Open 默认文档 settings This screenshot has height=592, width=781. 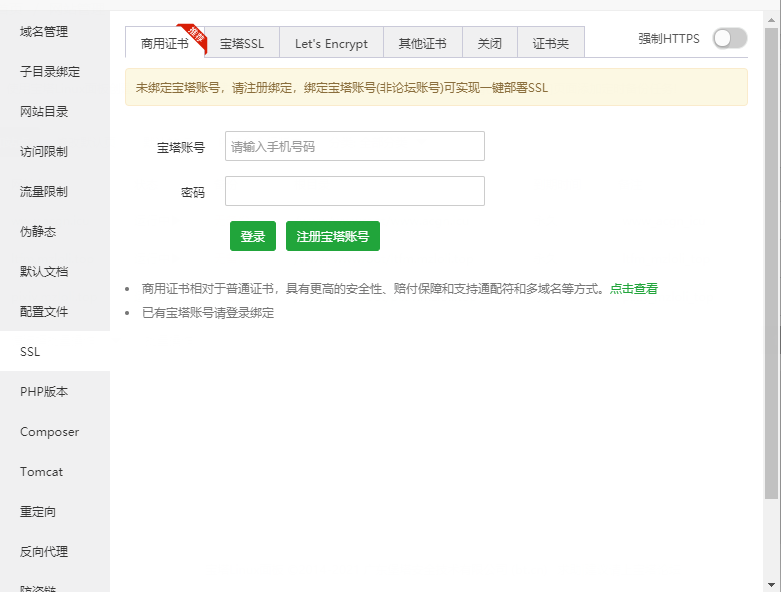[x=55, y=271]
